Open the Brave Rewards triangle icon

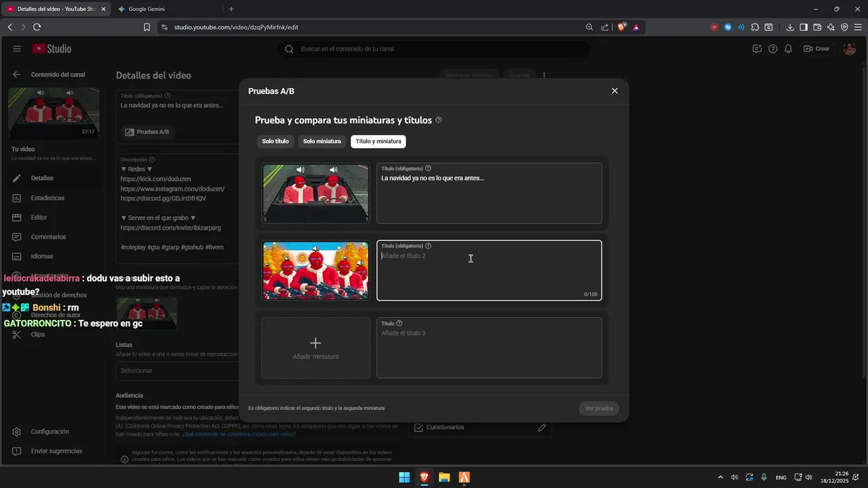(x=636, y=27)
